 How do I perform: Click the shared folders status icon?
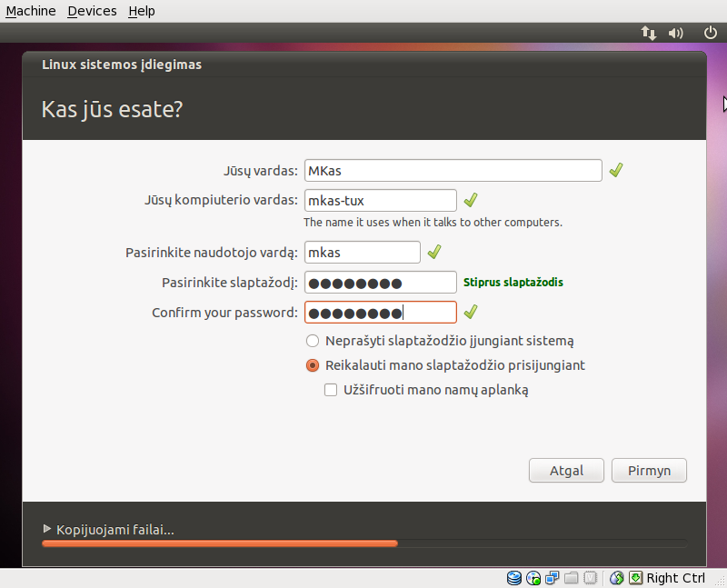tap(572, 578)
